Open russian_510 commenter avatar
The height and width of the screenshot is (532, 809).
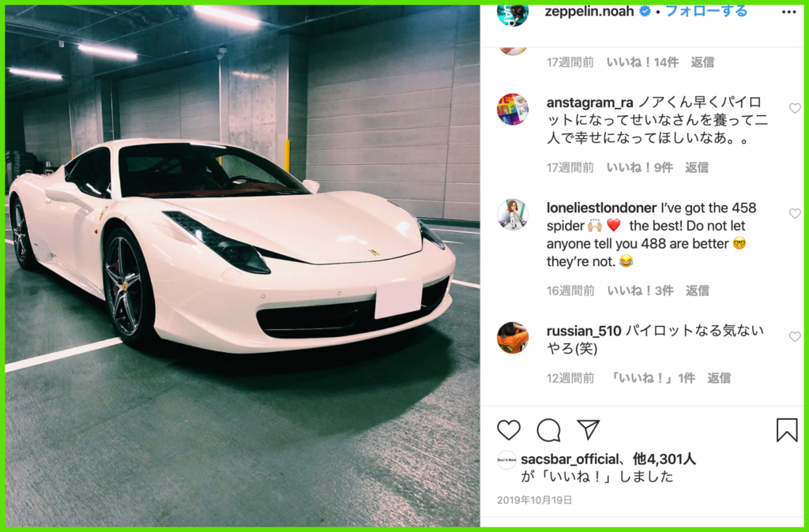(512, 338)
